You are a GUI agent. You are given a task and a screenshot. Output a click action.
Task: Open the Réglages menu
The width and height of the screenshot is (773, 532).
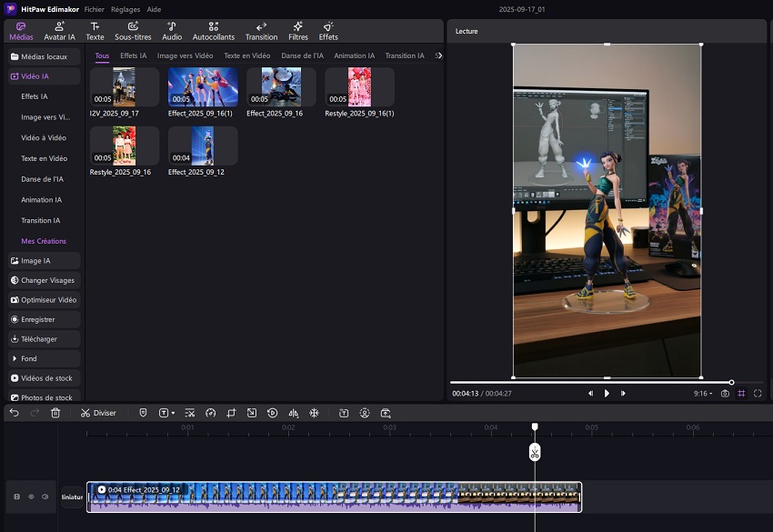click(x=125, y=9)
